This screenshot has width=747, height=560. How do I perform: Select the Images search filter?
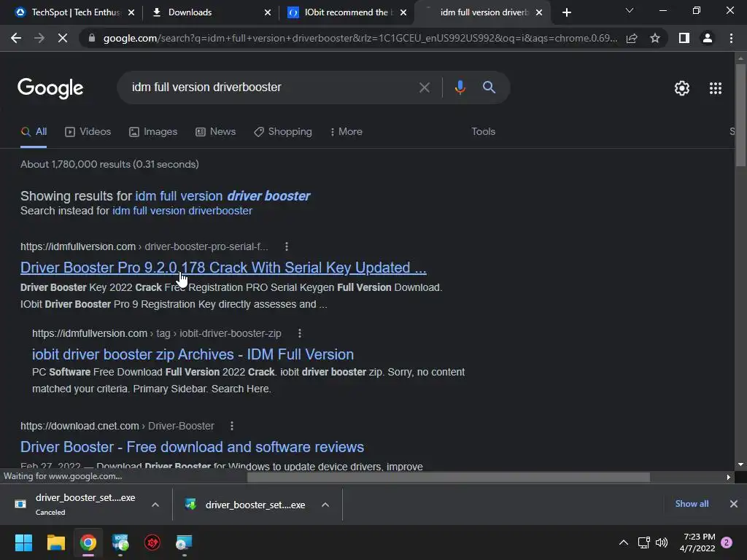tap(153, 132)
